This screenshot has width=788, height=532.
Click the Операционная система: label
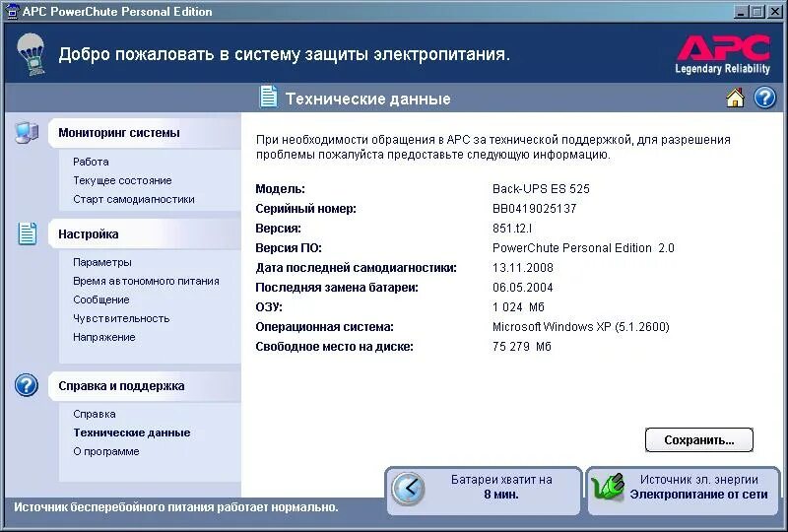coord(324,327)
